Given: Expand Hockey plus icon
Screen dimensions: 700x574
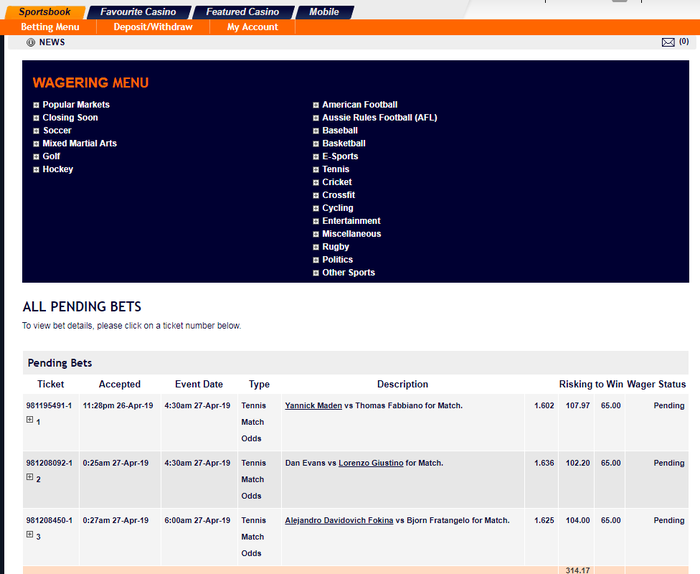Looking at the screenshot, I should [36, 170].
